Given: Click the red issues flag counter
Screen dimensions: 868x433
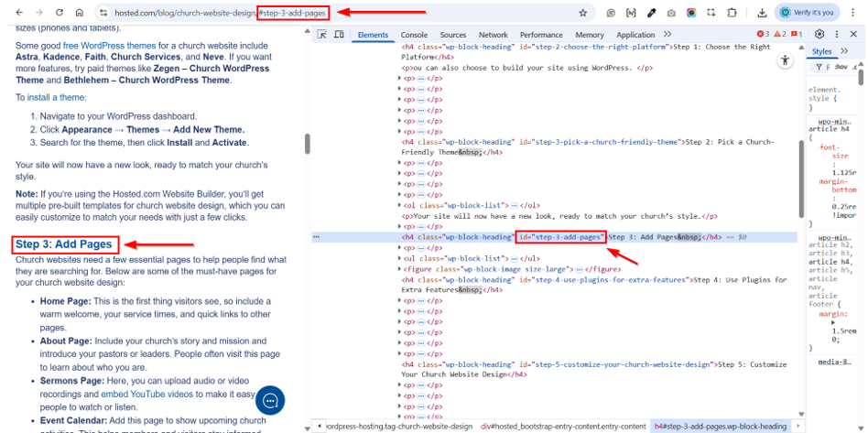Looking at the screenshot, I should tap(797, 34).
